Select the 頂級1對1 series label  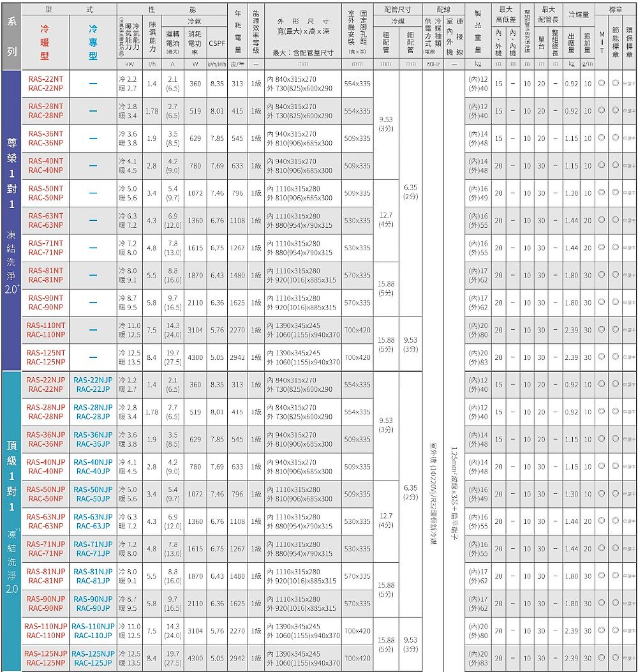point(11,475)
